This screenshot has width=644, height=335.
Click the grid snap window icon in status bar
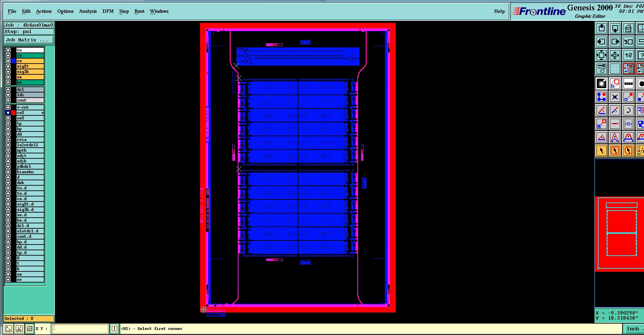pos(30,329)
